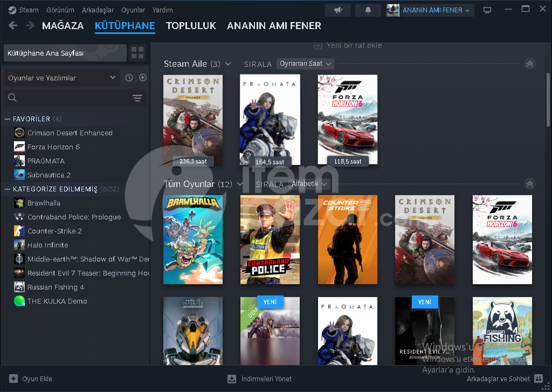This screenshot has width=552, height=392.
Task: Select Middle-earth: Shadow of War Demo entry
Action: 88,259
